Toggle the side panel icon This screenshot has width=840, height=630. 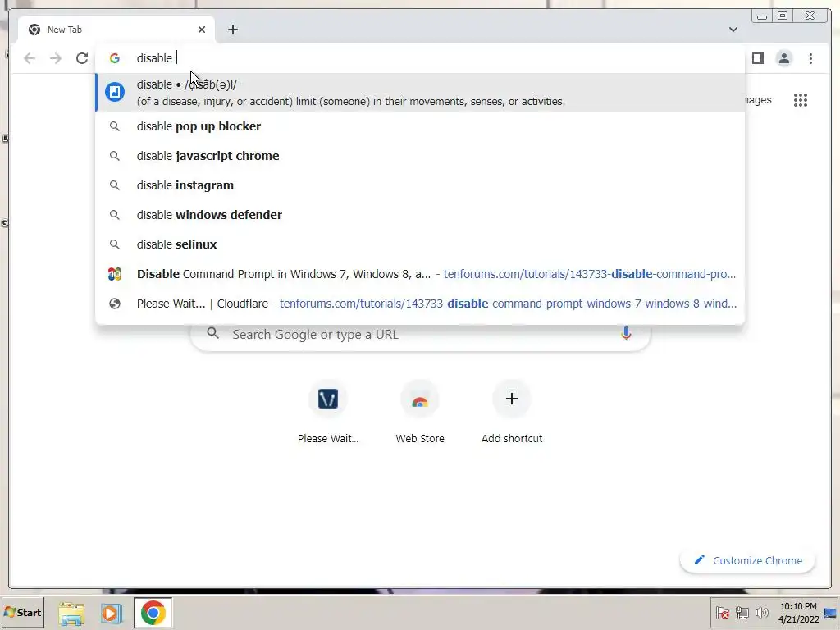pos(757,58)
